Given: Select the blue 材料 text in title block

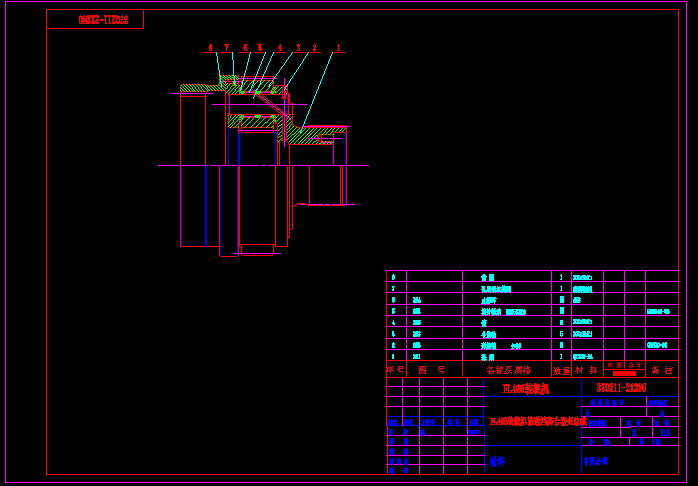Looking at the screenshot, I should coord(497,462).
